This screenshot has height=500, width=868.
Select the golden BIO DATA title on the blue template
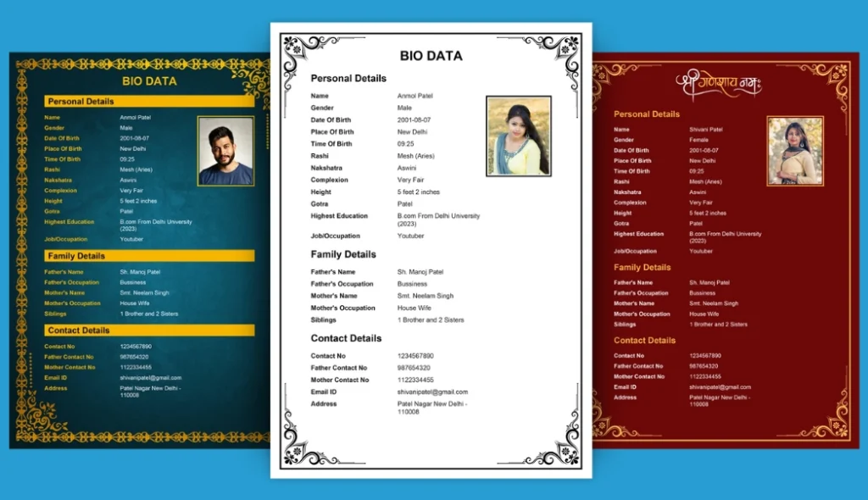pyautogui.click(x=149, y=81)
